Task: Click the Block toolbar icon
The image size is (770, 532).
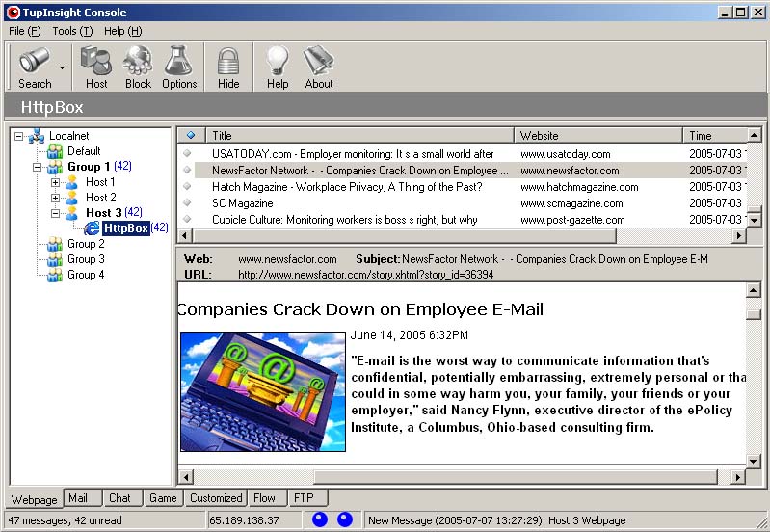Action: 138,61
